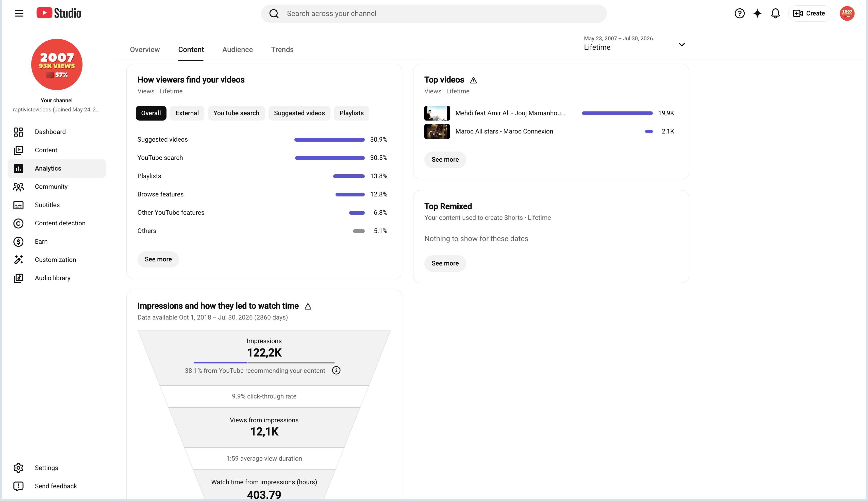Click the Community sidebar icon
This screenshot has height=501, width=868.
click(x=18, y=187)
